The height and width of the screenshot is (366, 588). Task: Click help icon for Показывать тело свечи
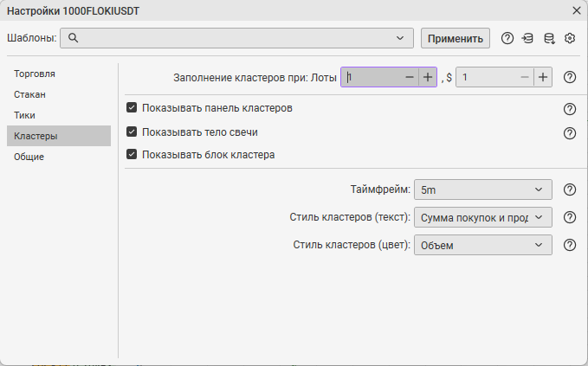[570, 133]
